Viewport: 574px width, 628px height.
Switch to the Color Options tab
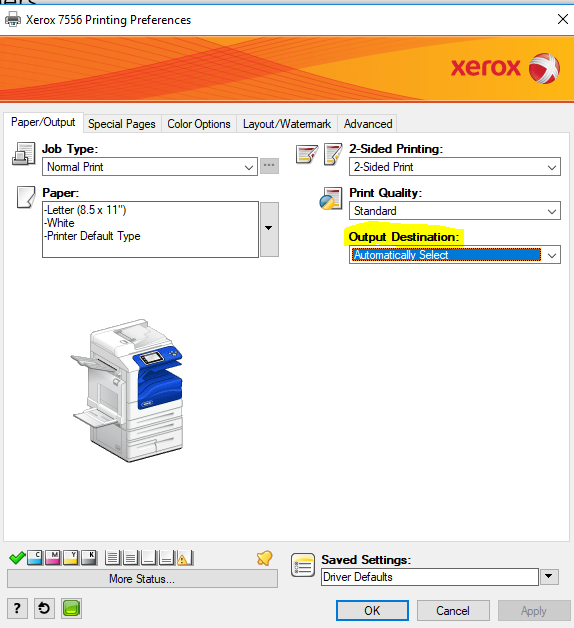tap(199, 124)
